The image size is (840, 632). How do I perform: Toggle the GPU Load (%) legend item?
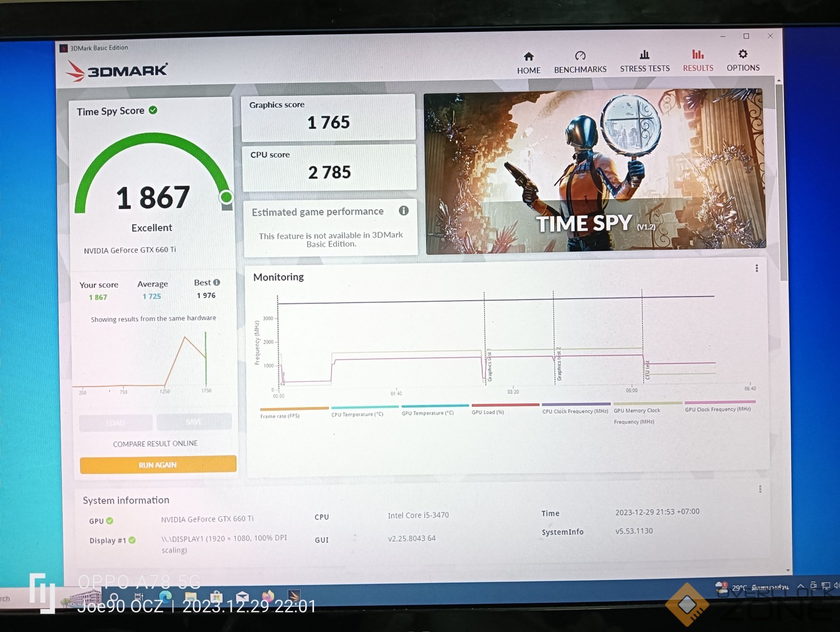pyautogui.click(x=504, y=409)
